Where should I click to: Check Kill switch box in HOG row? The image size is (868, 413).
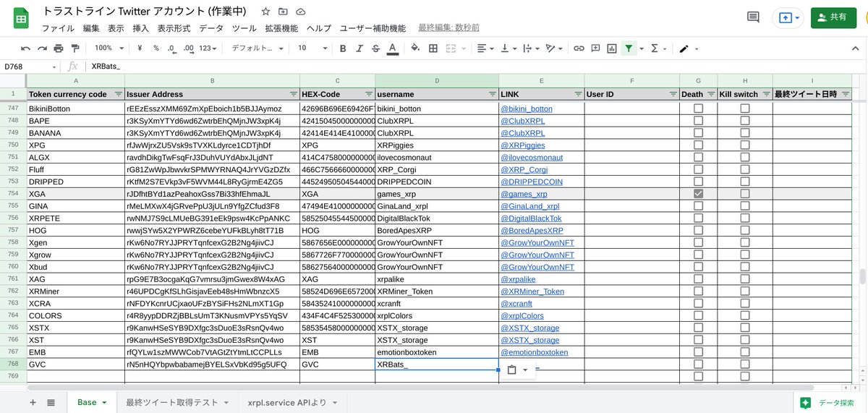point(745,231)
